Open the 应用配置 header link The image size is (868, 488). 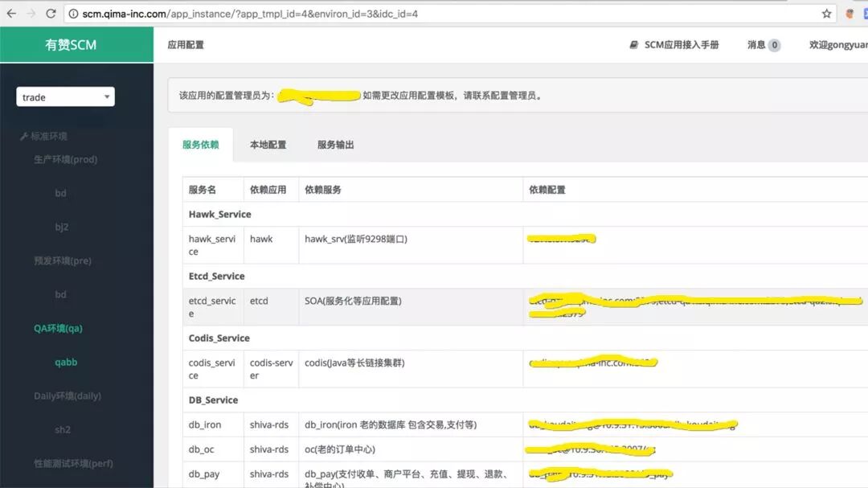[186, 45]
